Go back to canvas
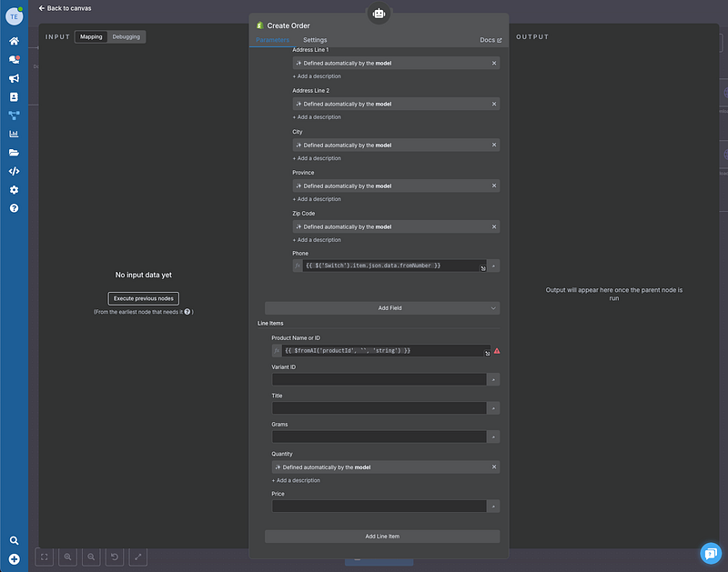The image size is (728, 572). 65,8
